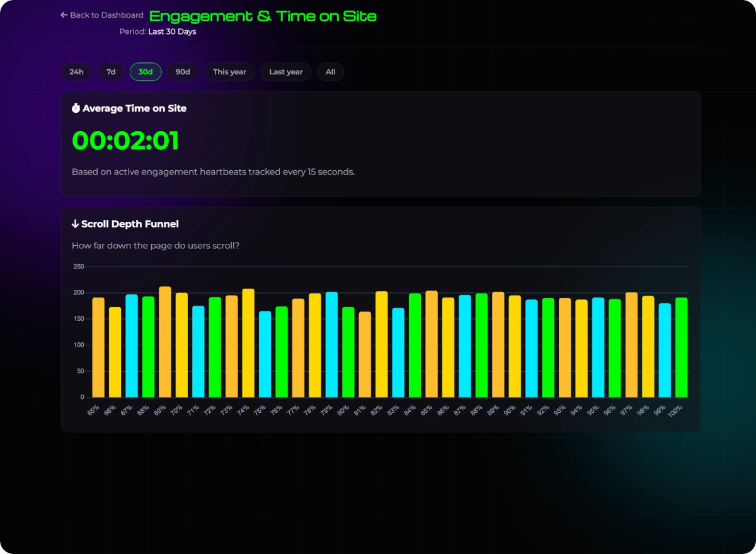The image size is (756, 554).
Task: Switch to the Last year tab
Action: (285, 71)
